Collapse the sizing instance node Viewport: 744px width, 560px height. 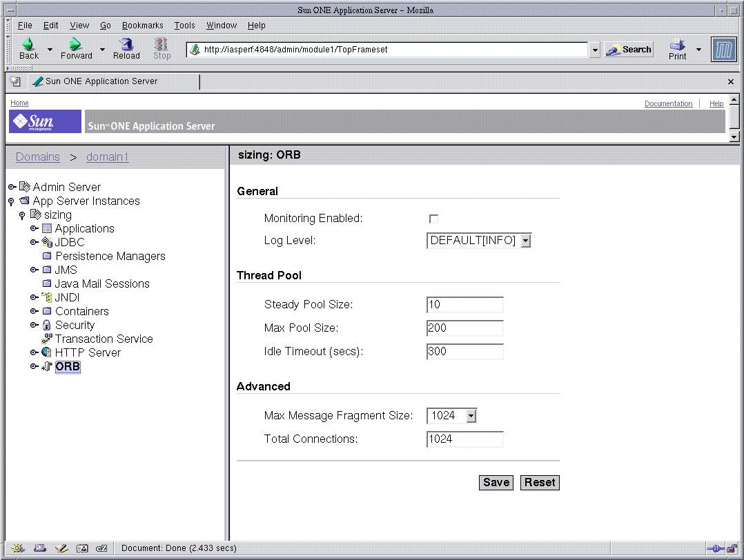pos(22,215)
